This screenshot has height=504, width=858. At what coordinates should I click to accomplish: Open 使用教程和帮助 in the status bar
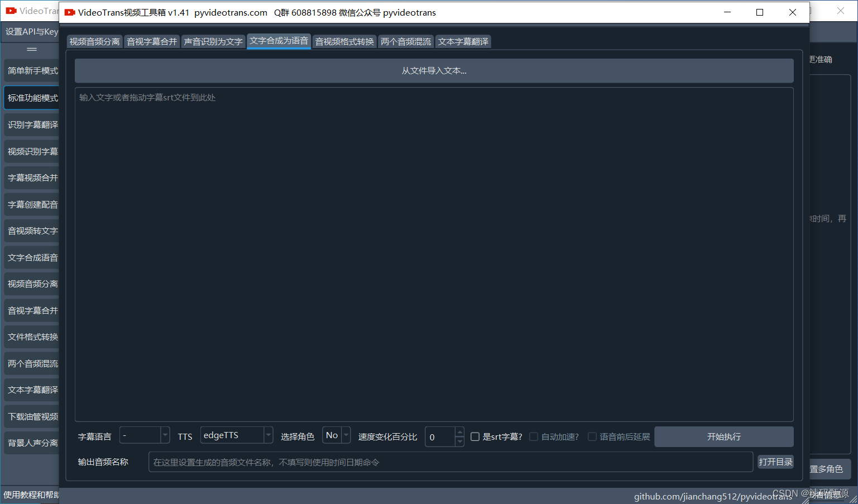[x=31, y=495]
